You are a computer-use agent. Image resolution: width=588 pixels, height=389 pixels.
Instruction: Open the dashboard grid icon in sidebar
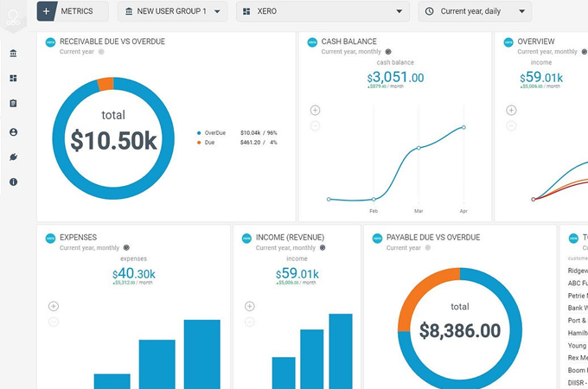tap(13, 79)
